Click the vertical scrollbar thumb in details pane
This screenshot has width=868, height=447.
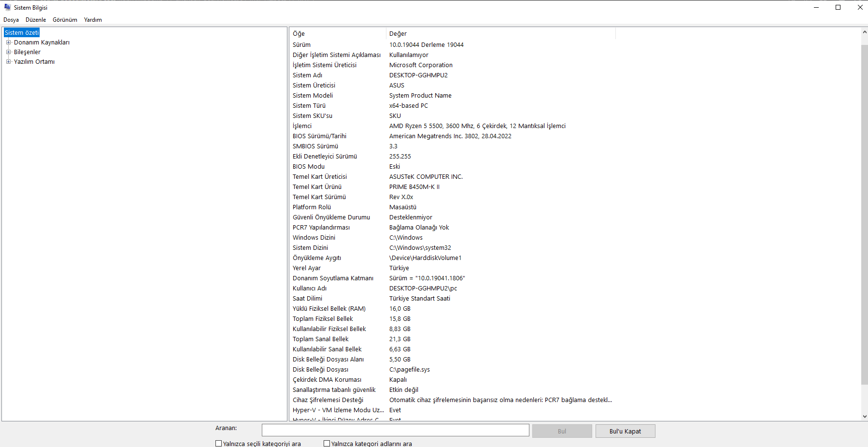864,215
